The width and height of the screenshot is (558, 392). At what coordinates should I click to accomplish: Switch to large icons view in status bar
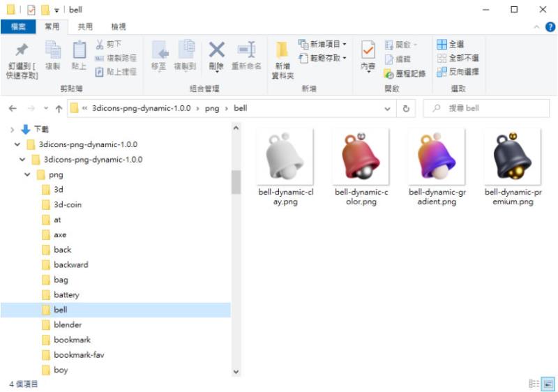pyautogui.click(x=548, y=384)
